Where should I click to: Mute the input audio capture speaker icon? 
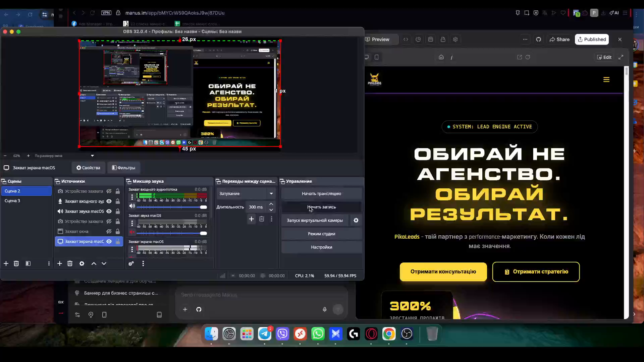(132, 206)
